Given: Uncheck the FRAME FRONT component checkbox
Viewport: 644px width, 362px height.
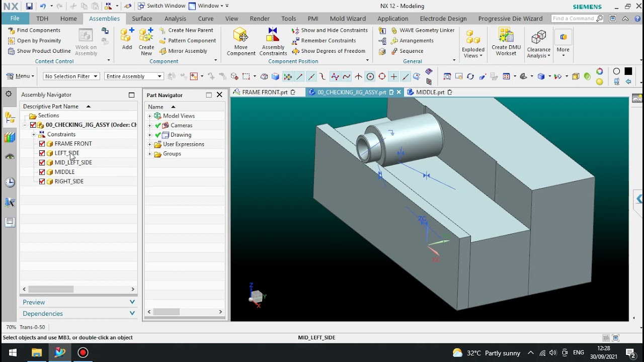Looking at the screenshot, I should pyautogui.click(x=42, y=144).
